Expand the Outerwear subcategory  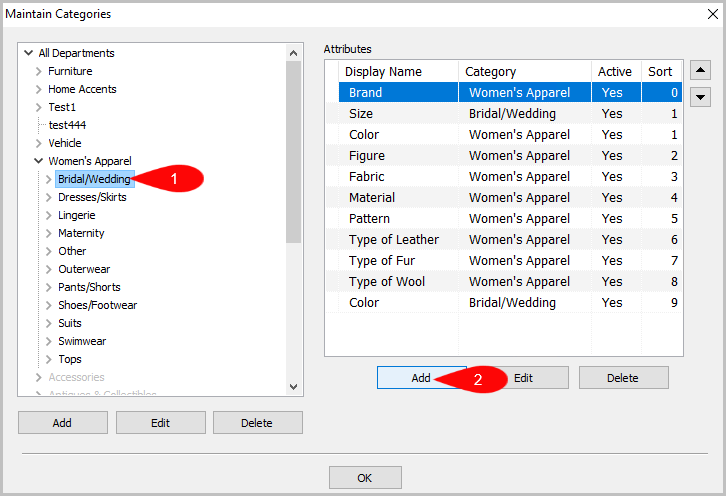click(x=49, y=270)
